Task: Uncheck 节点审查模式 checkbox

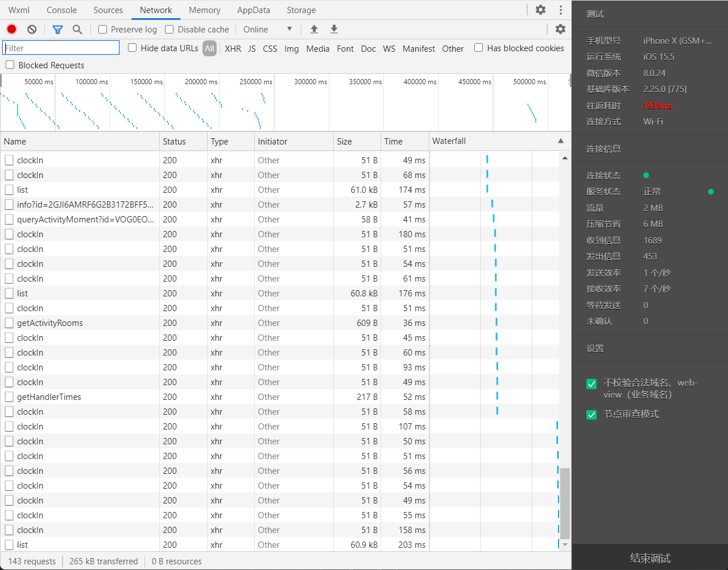Action: (x=591, y=415)
